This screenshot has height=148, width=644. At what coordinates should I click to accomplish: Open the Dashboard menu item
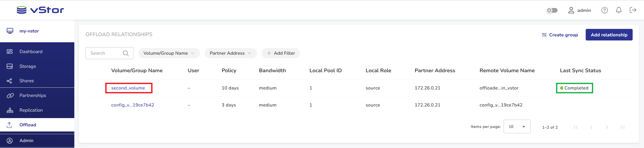tap(31, 52)
